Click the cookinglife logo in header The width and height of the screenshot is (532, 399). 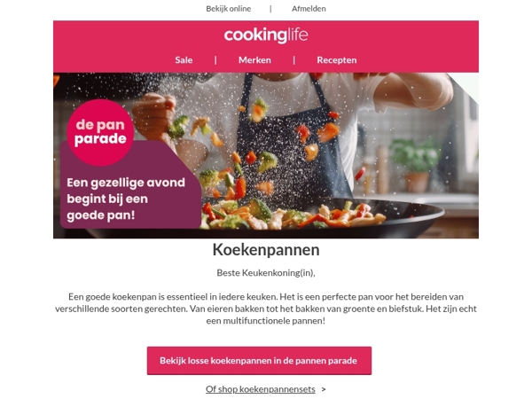pyautogui.click(x=266, y=35)
